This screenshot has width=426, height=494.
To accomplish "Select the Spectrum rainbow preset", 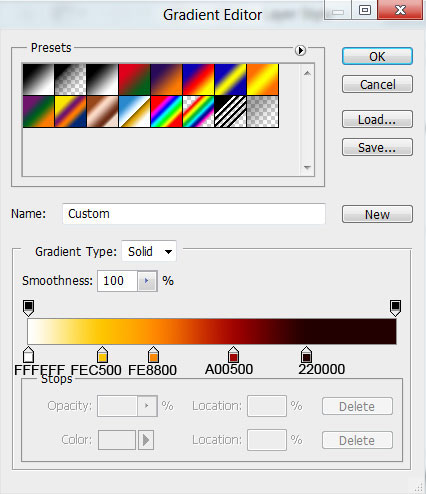I will pos(166,112).
